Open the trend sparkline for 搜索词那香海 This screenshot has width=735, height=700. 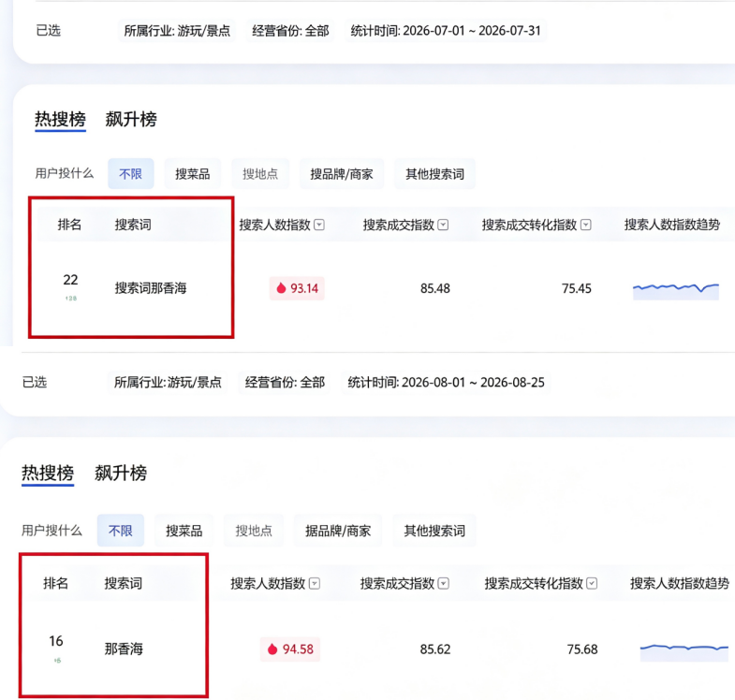(x=675, y=291)
